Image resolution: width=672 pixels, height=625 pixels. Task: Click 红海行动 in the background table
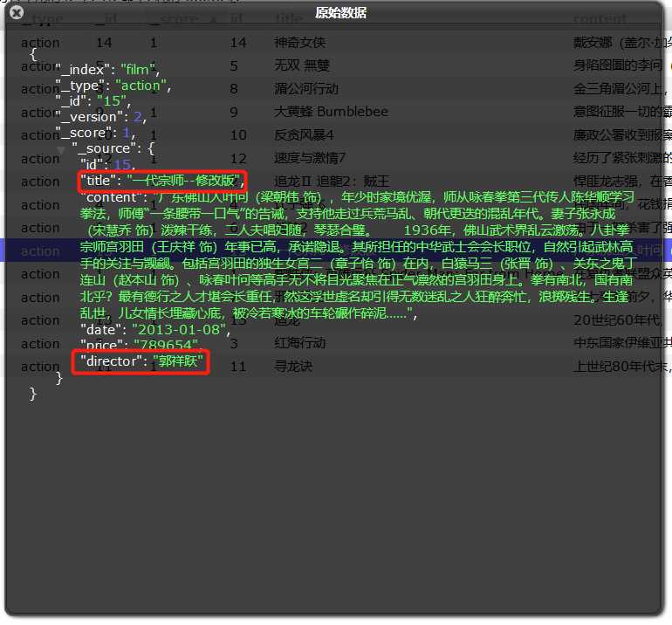click(300, 343)
